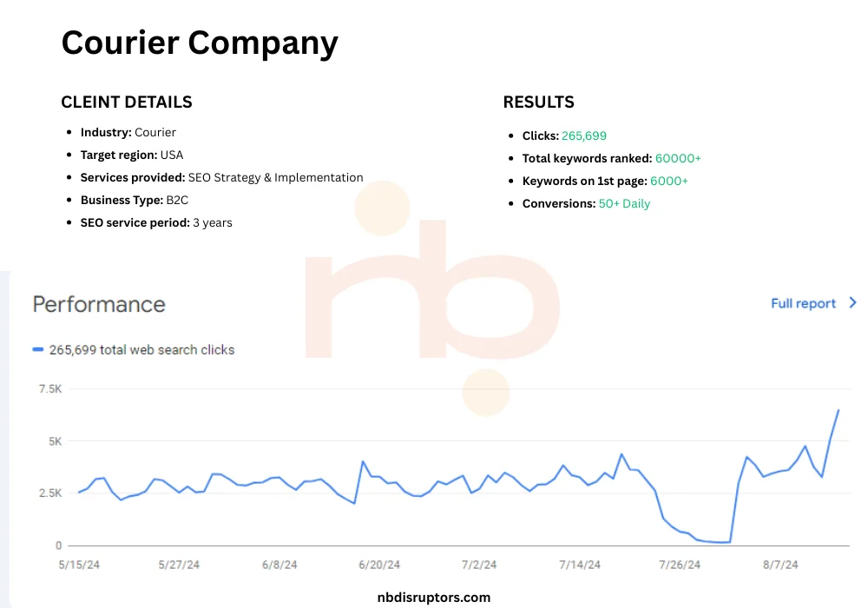Select the Performance heading
This screenshot has width=868, height=608.
pos(99,304)
